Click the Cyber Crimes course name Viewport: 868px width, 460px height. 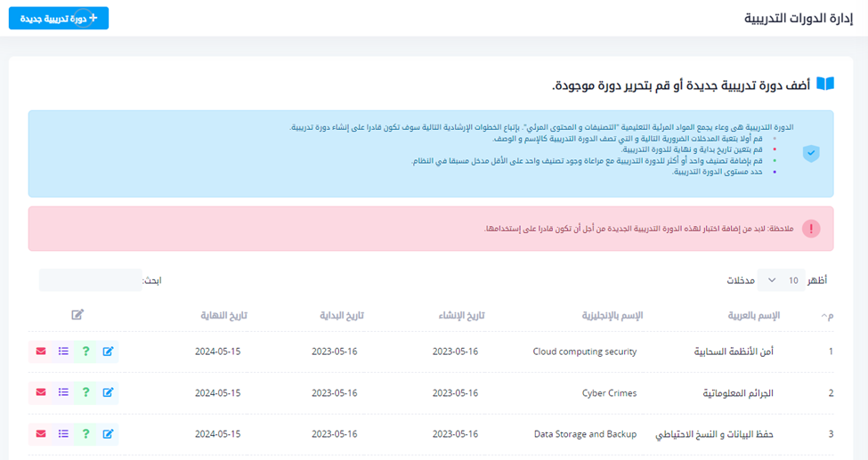coord(609,392)
